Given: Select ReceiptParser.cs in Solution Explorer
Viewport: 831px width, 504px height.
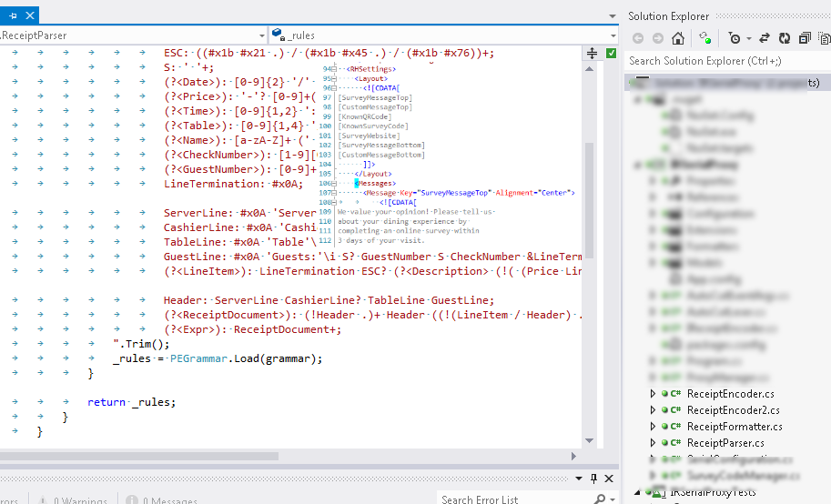Looking at the screenshot, I should [x=725, y=443].
